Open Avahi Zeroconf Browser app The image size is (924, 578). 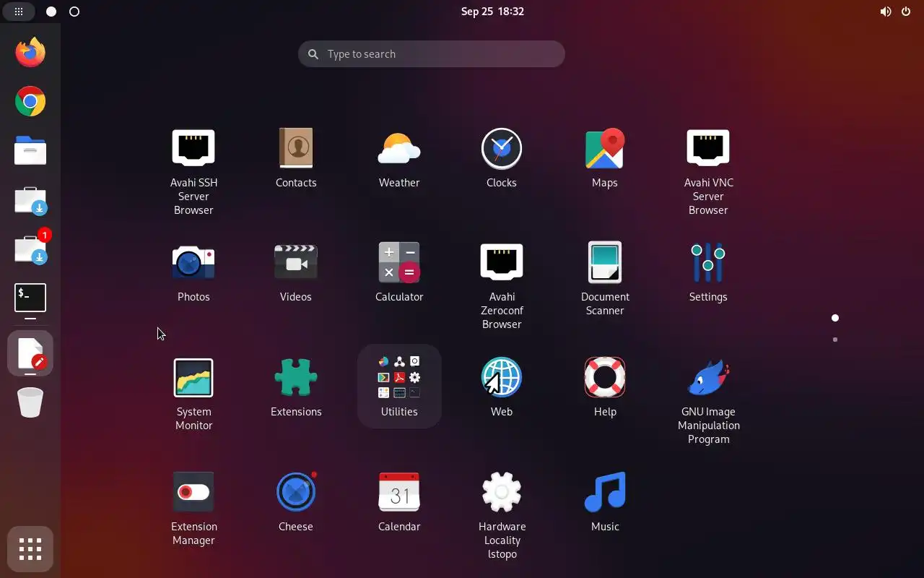coord(502,285)
